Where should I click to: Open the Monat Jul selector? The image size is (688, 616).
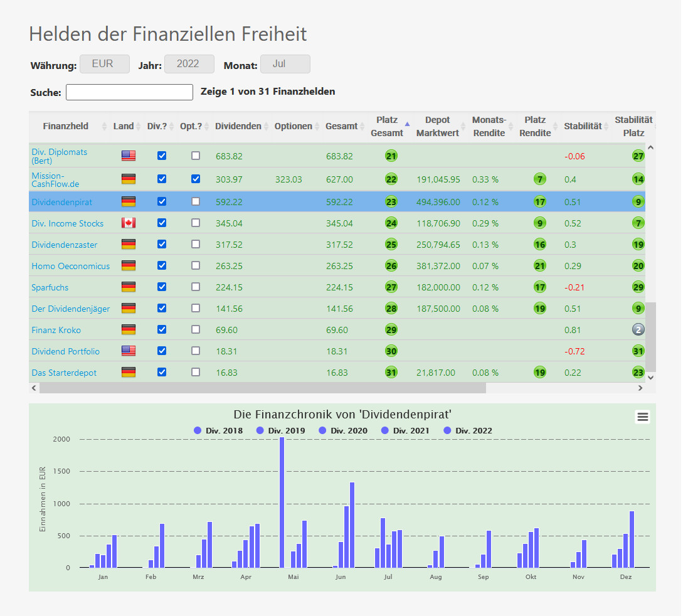pos(285,64)
